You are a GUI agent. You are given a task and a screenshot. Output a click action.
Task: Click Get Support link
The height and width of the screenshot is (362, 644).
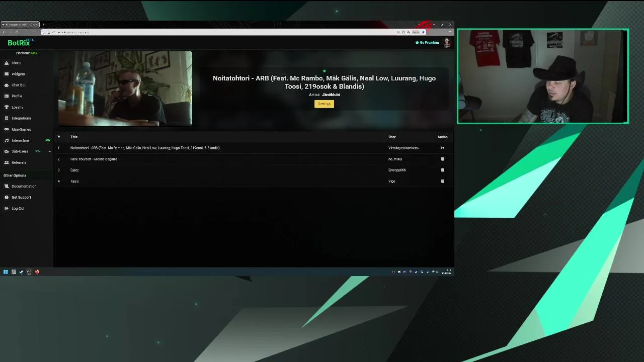[21, 197]
